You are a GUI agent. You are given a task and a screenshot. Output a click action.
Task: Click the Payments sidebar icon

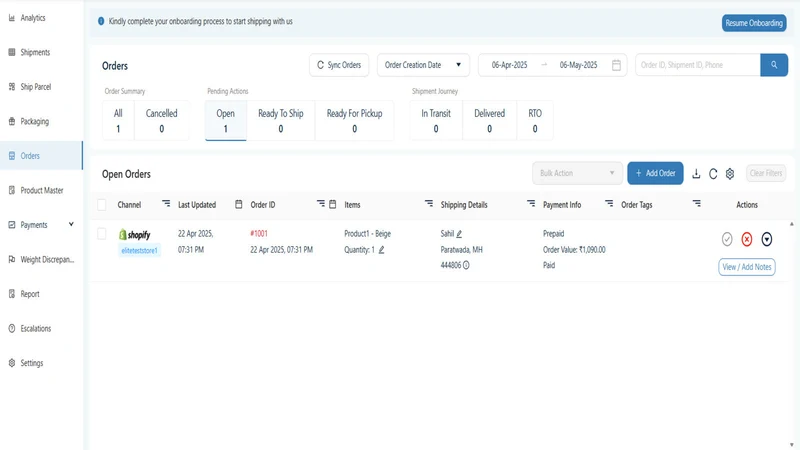pyautogui.click(x=12, y=225)
